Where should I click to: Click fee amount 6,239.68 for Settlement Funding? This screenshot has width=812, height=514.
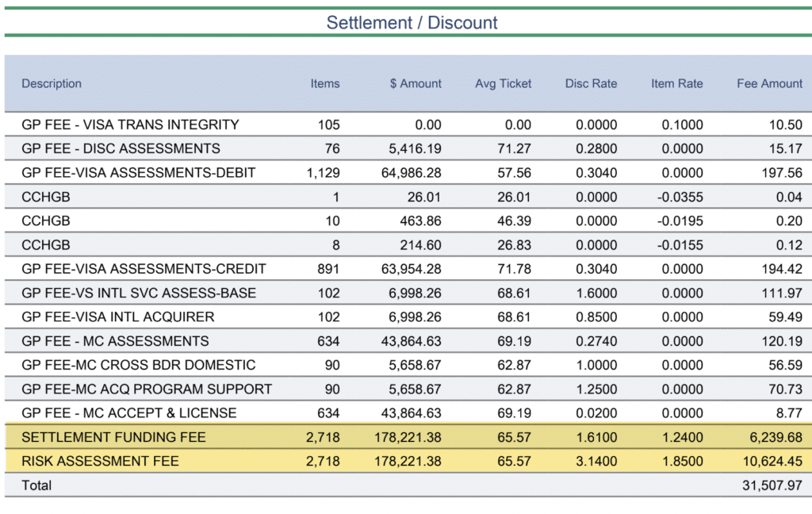click(776, 437)
